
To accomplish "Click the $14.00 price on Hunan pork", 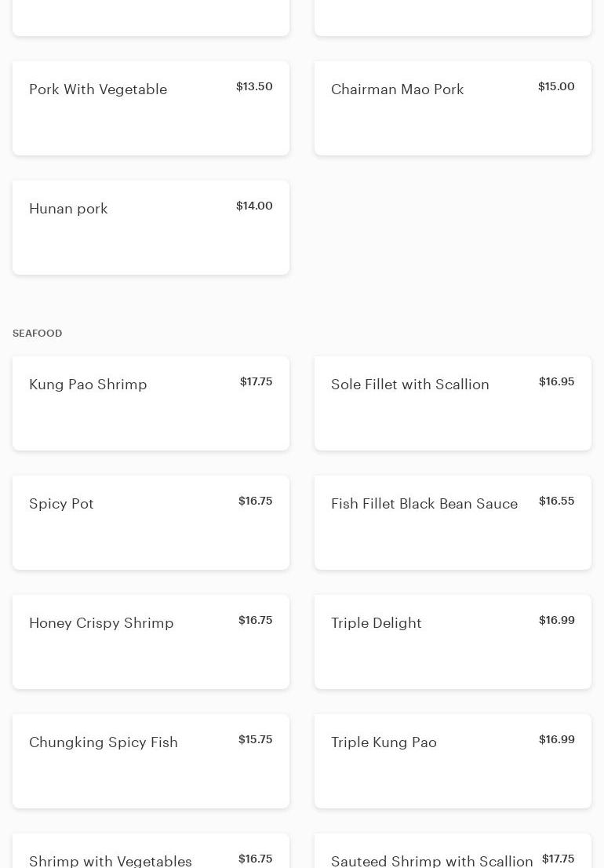I will click(254, 206).
